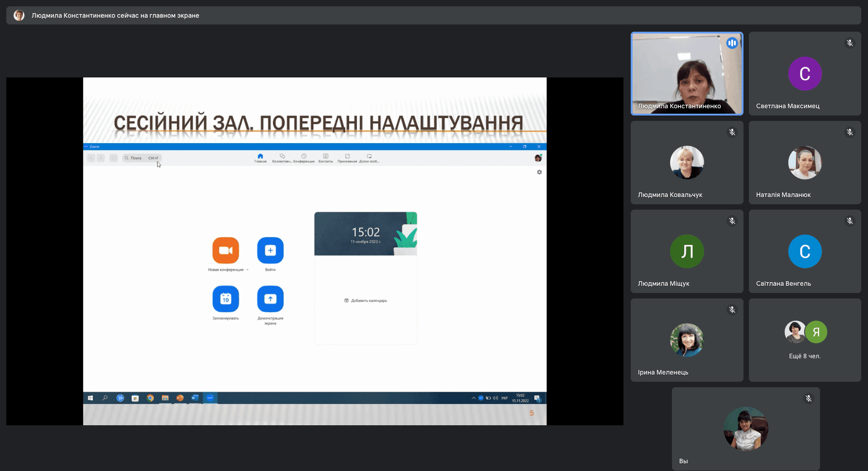Click the history clock icon in Zoom toolbar
Viewport: 868px width, 471px height.
(114, 158)
